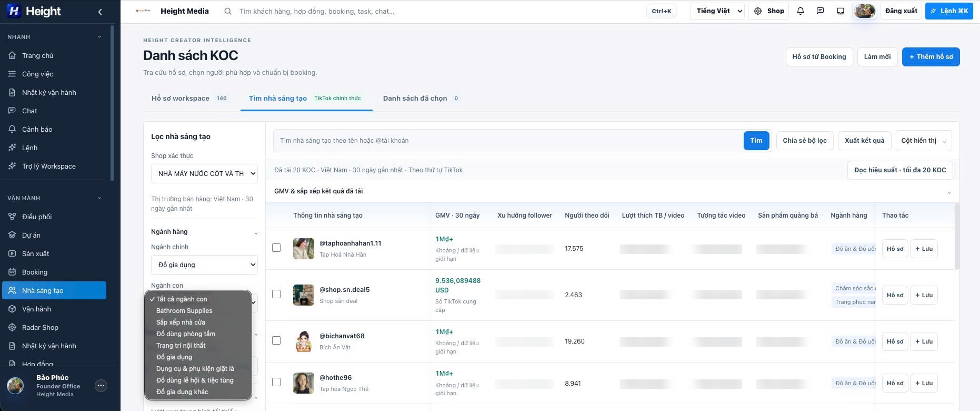
Task: Save @bichanvat68 with the Lưu button
Action: click(924, 341)
